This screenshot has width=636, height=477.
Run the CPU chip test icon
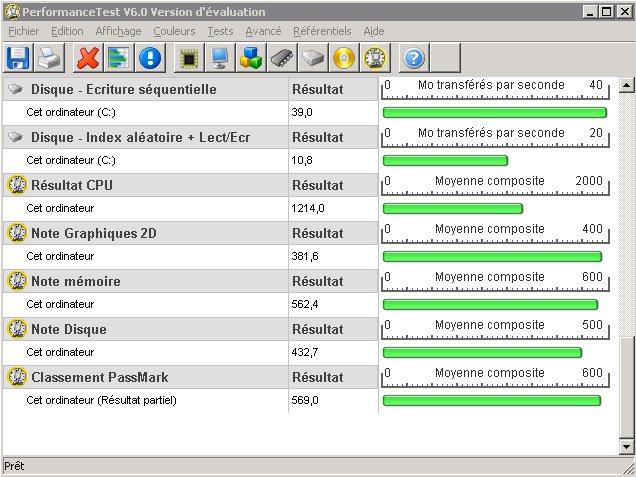coord(189,58)
